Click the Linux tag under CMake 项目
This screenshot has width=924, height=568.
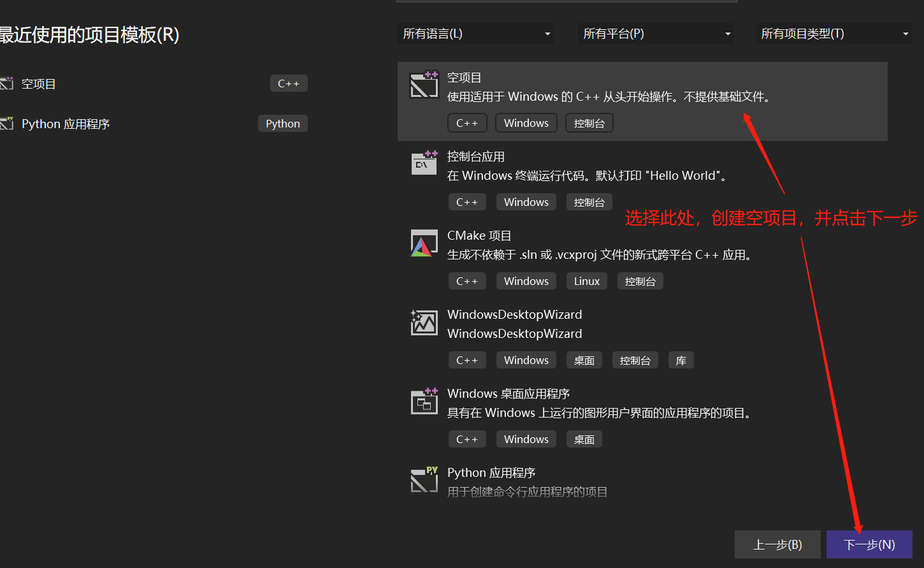[587, 281]
